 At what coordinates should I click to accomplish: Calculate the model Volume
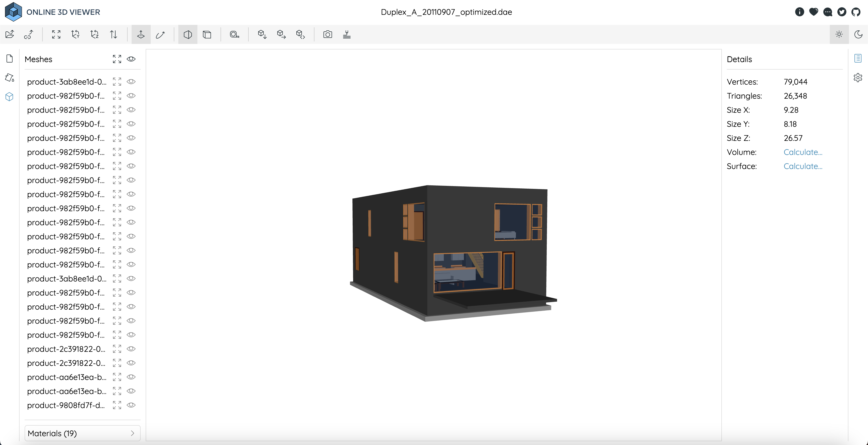pos(803,152)
